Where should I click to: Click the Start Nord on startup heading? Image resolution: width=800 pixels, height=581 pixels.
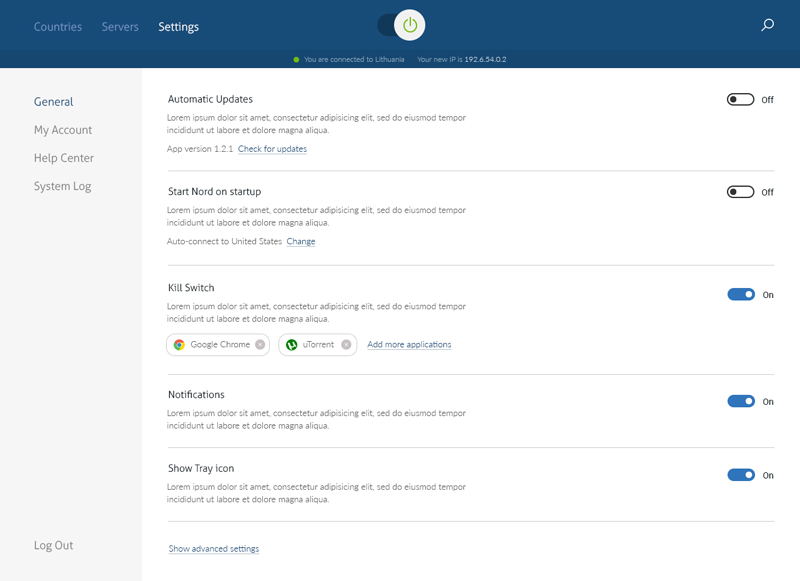[214, 192]
